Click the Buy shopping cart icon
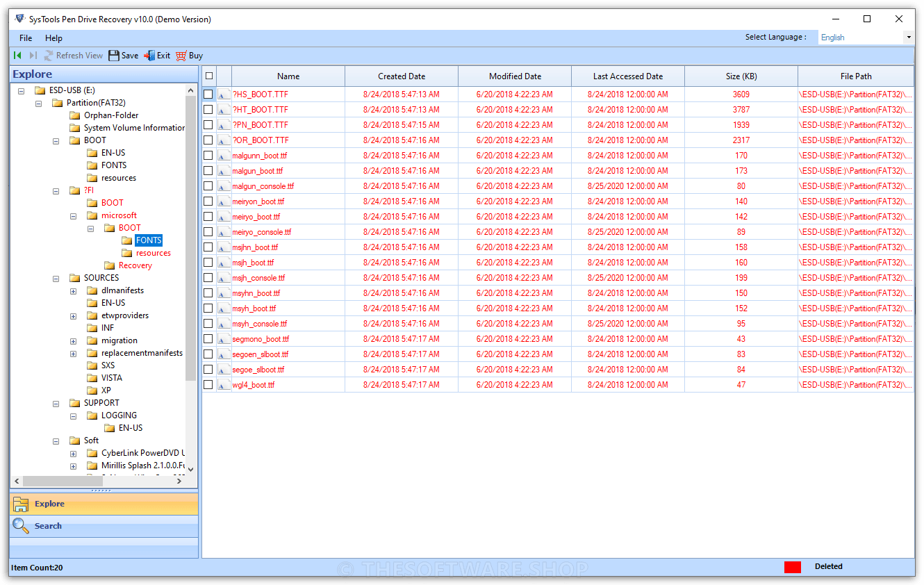 point(181,56)
